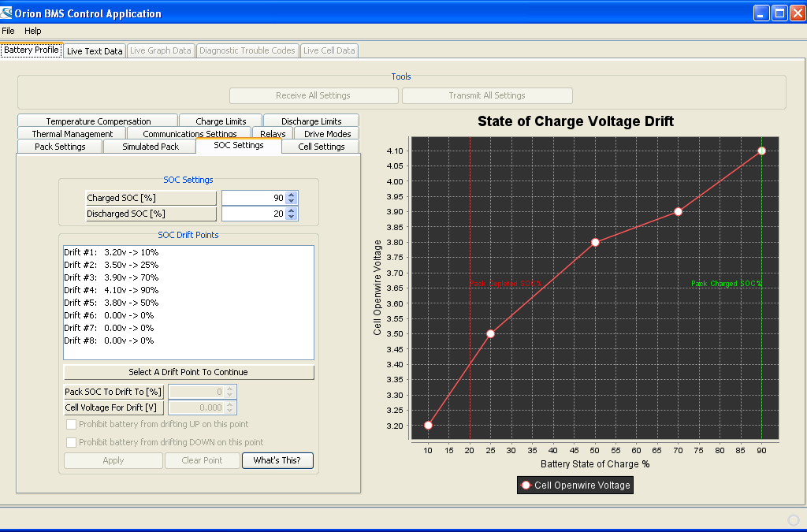The width and height of the screenshot is (807, 532).
Task: Select Drift #1: 3.20v -> 10%
Action: click(188, 252)
